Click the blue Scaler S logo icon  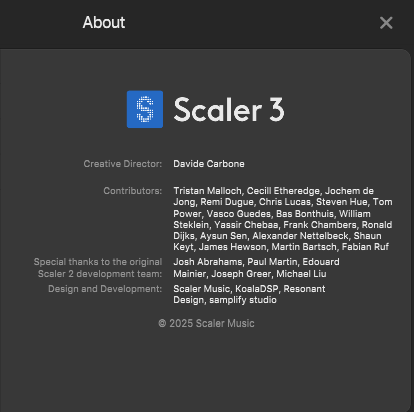(145, 109)
